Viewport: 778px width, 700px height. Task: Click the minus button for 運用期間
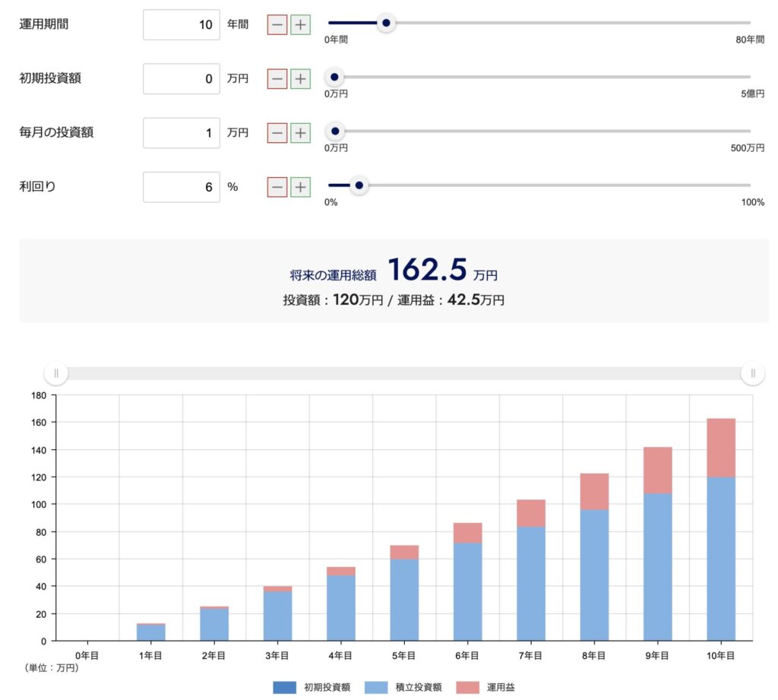[277, 24]
